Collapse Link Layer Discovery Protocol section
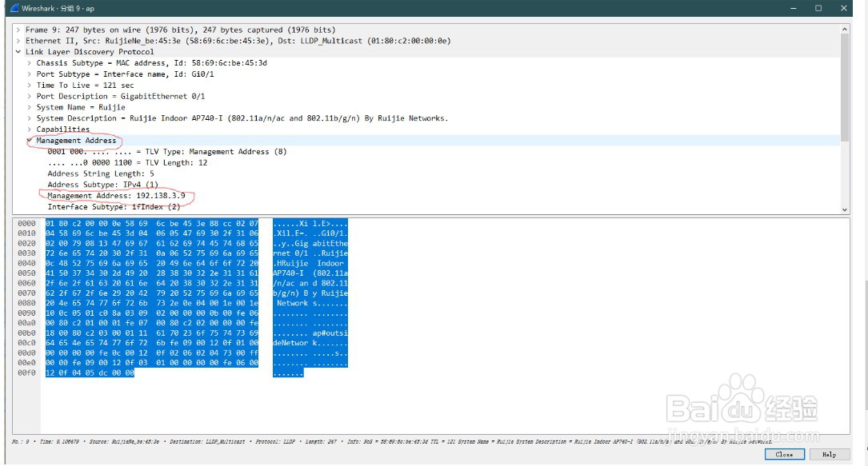 click(18, 52)
